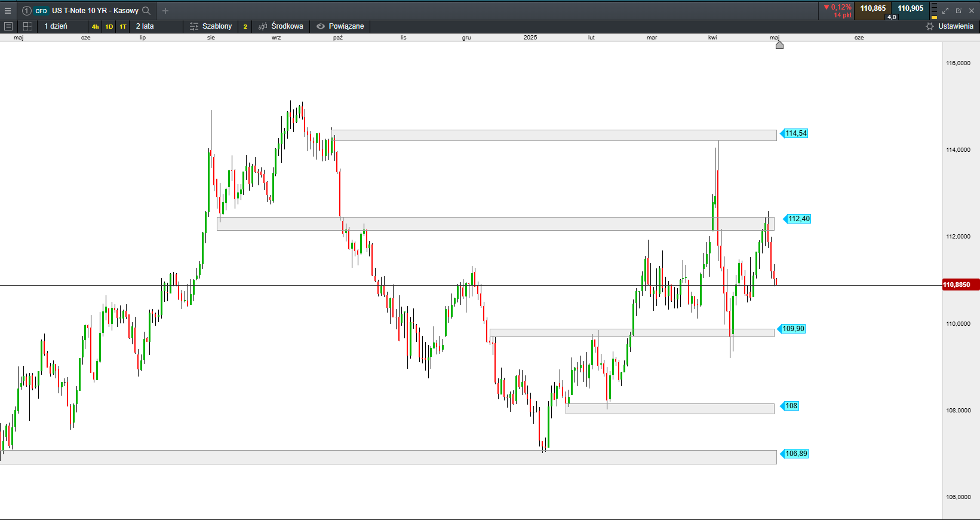Click the current price tag 110,8850
980x520 pixels.
(x=960, y=285)
